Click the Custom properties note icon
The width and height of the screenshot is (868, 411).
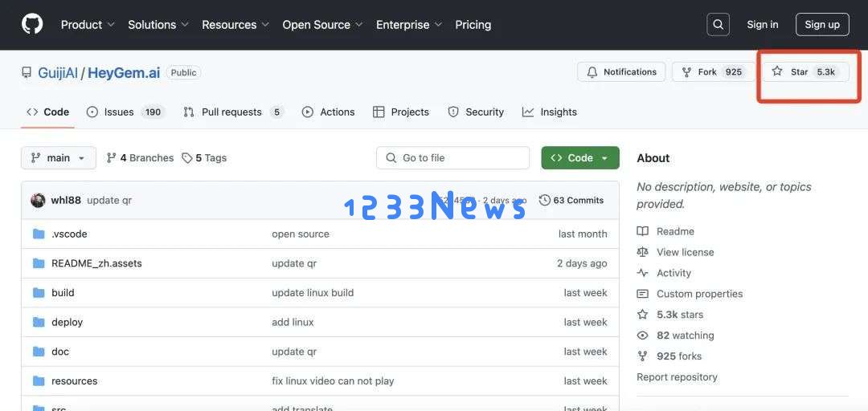point(642,294)
